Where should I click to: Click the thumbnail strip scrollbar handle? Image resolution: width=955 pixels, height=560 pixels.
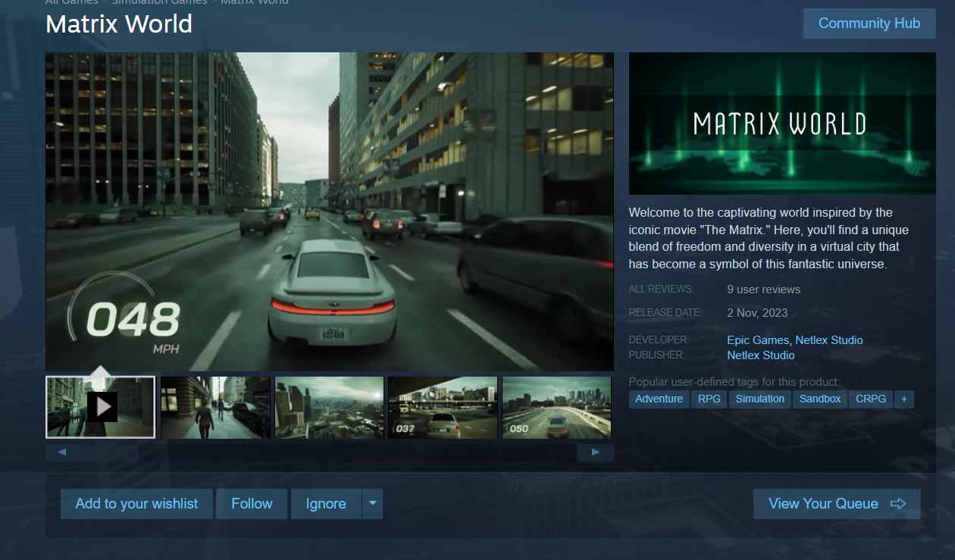click(110, 452)
